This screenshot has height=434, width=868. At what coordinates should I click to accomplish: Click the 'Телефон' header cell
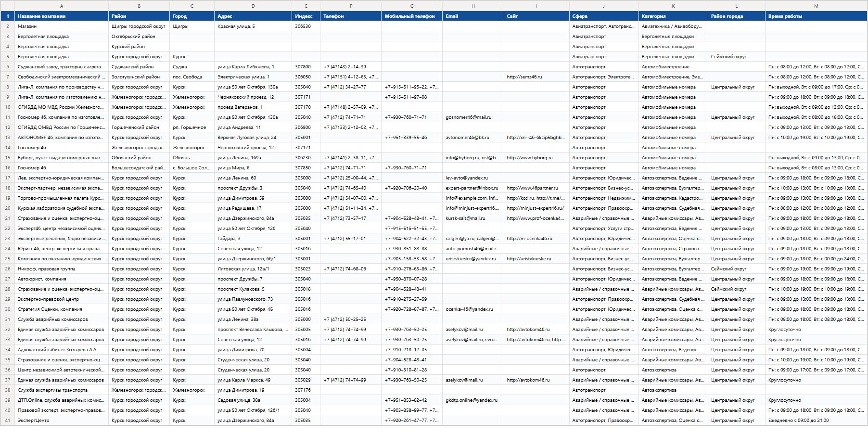[351, 16]
